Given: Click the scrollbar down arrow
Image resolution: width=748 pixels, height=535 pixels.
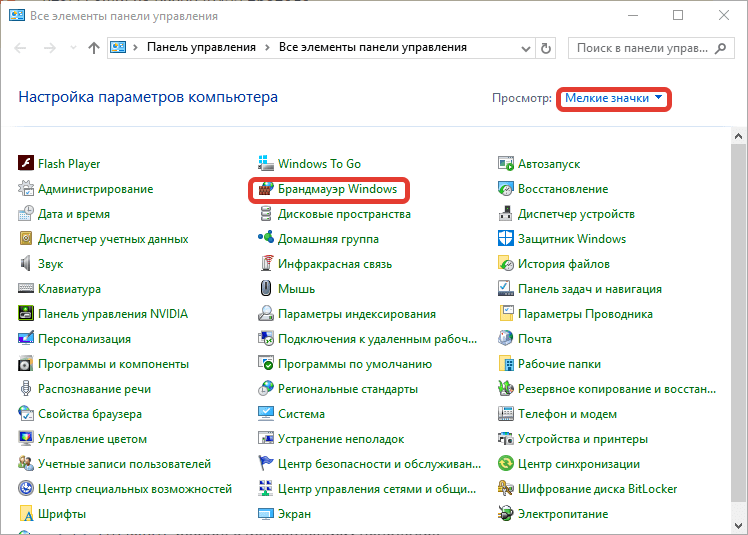Looking at the screenshot, I should coord(738,526).
